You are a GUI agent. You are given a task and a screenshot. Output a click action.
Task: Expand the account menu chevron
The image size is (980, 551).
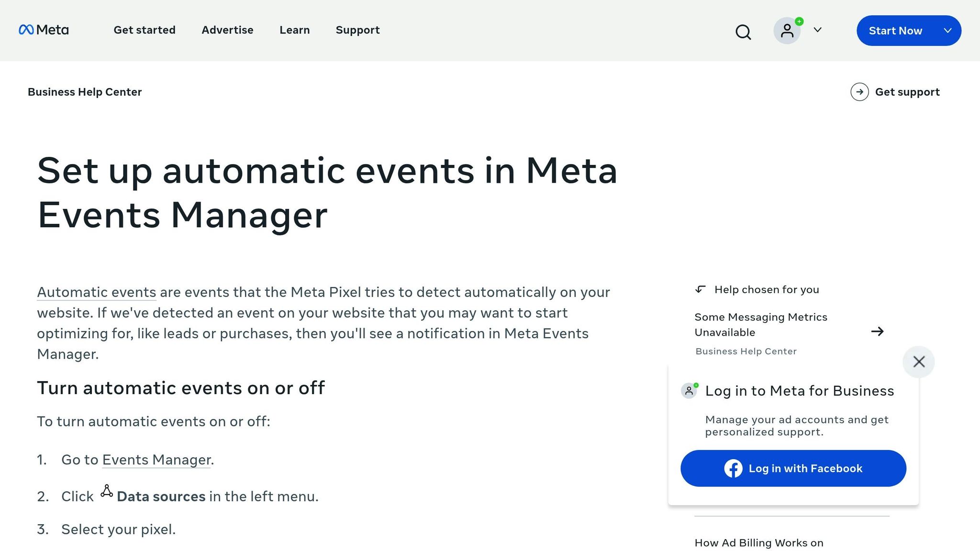[818, 31]
